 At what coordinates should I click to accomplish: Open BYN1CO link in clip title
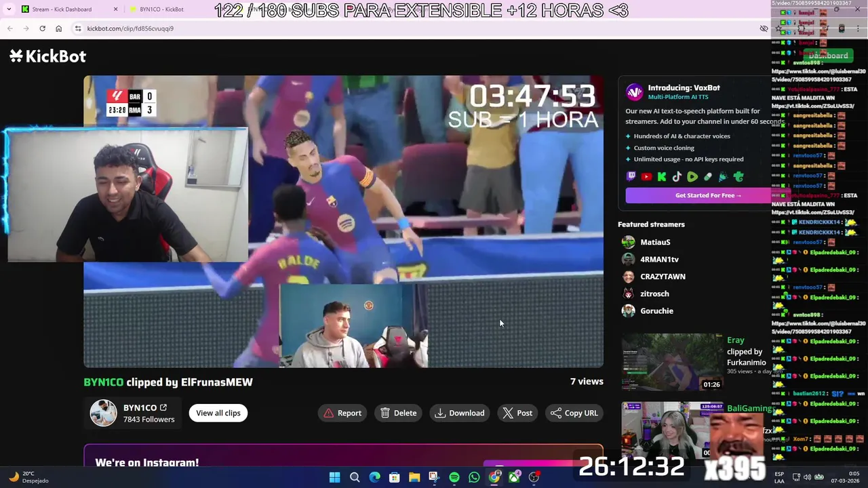point(103,382)
